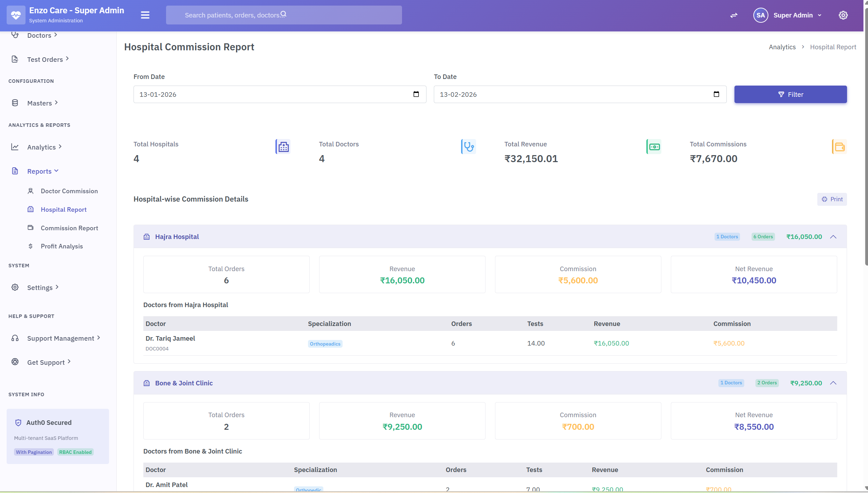
Task: Open the settings gear in the header
Action: click(x=843, y=15)
